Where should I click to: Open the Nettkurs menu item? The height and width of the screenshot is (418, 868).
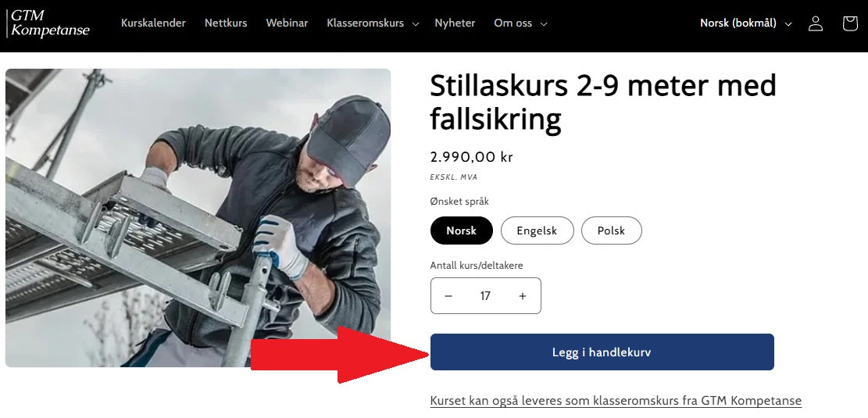tap(226, 23)
